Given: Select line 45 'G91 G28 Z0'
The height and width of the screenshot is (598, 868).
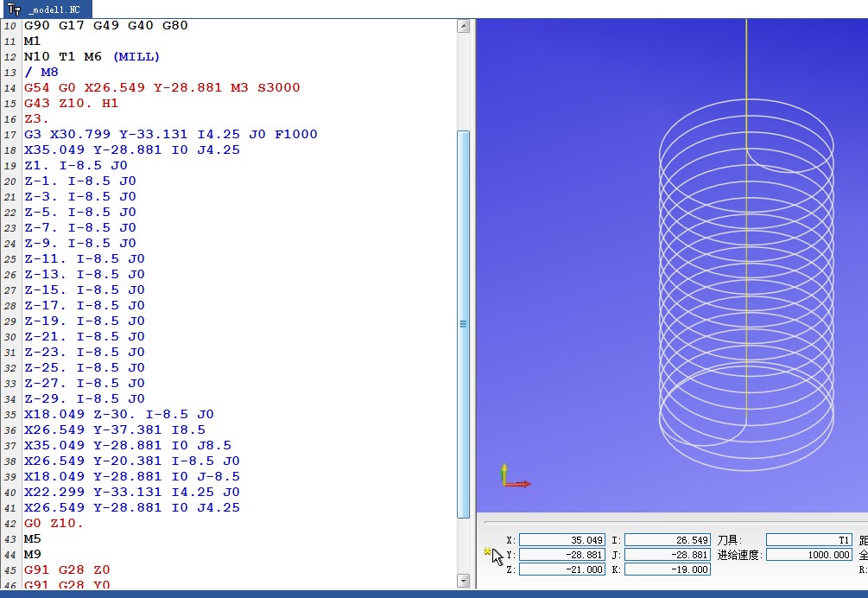Looking at the screenshot, I should [67, 569].
